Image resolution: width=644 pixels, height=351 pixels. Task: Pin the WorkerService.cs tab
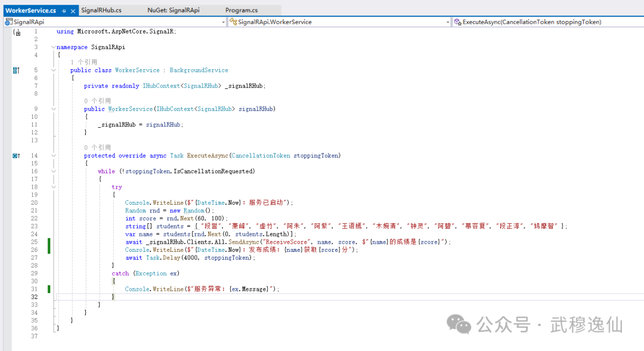coord(64,11)
